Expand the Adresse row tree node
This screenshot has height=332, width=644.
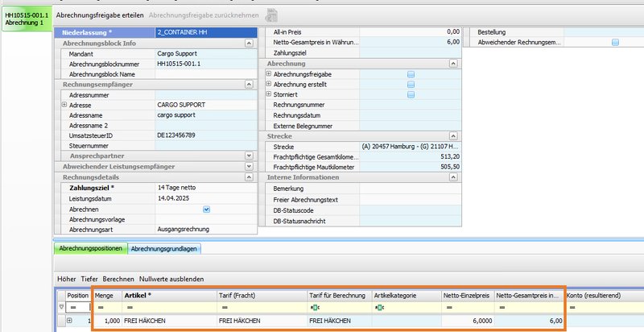(64, 105)
